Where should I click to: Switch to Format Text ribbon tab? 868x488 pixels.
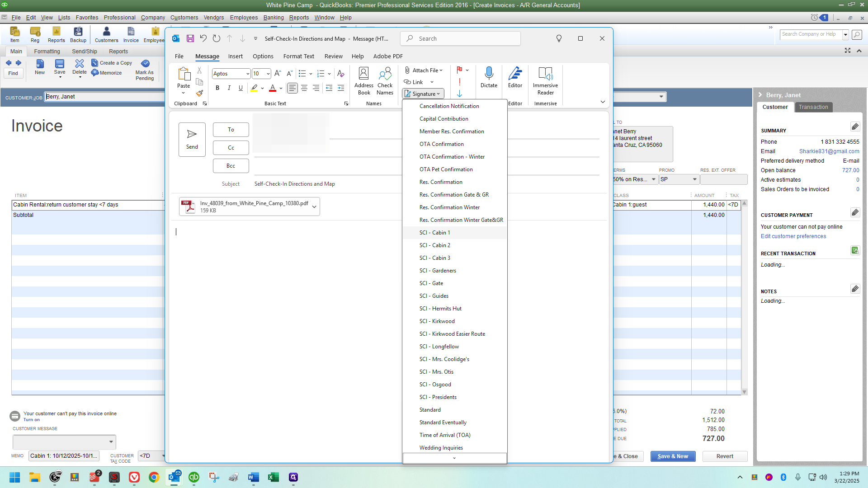coord(298,56)
